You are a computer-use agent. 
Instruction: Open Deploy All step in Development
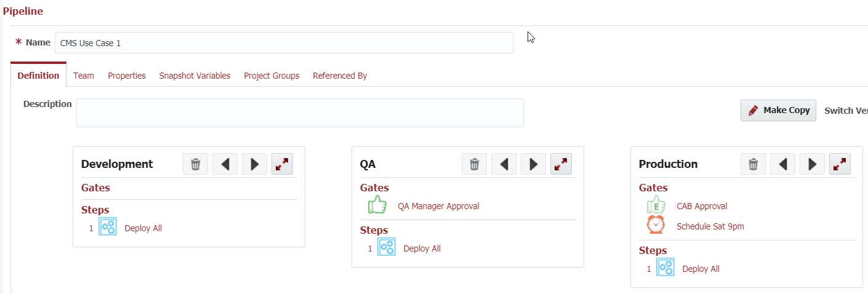tap(143, 228)
